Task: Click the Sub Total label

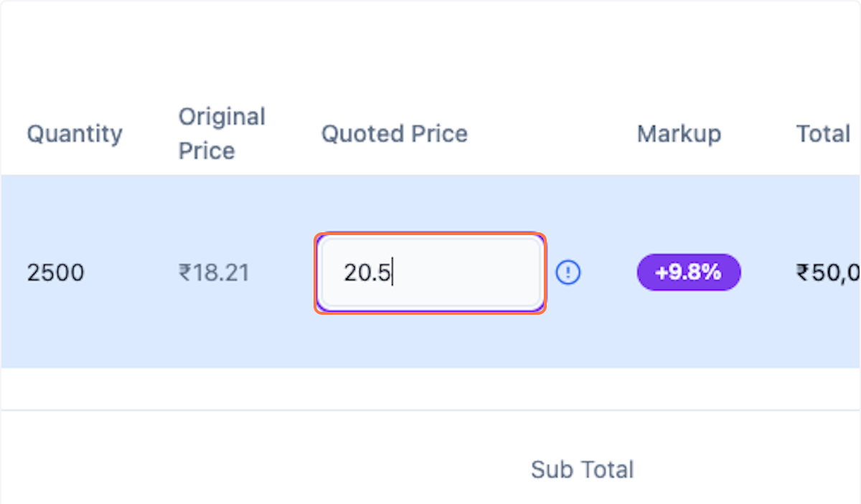Action: click(582, 470)
